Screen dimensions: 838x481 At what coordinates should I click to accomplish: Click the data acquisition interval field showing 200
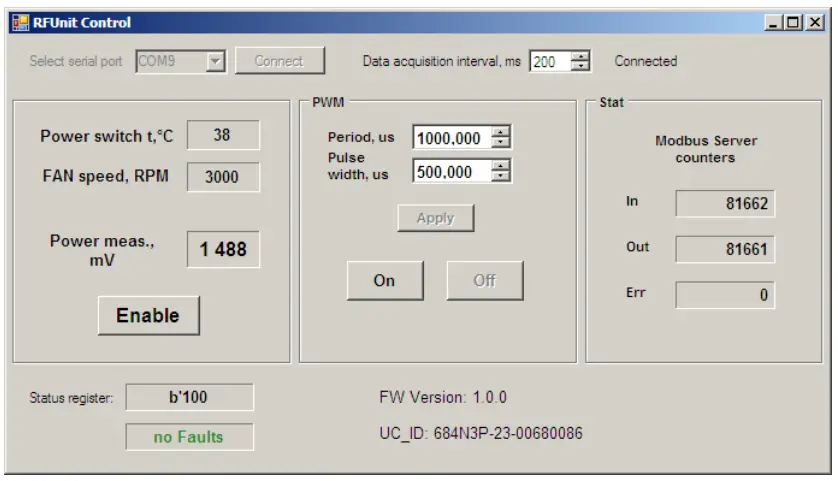[549, 61]
